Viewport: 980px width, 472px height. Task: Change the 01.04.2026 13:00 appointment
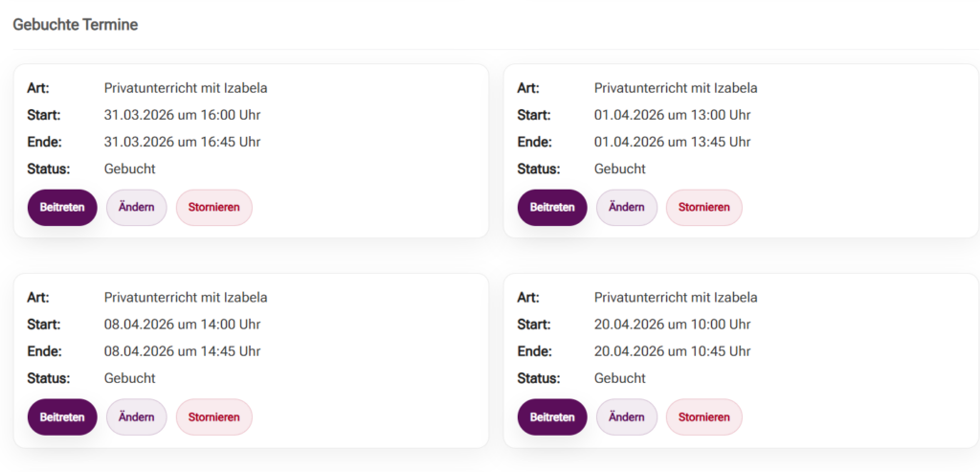coord(627,208)
